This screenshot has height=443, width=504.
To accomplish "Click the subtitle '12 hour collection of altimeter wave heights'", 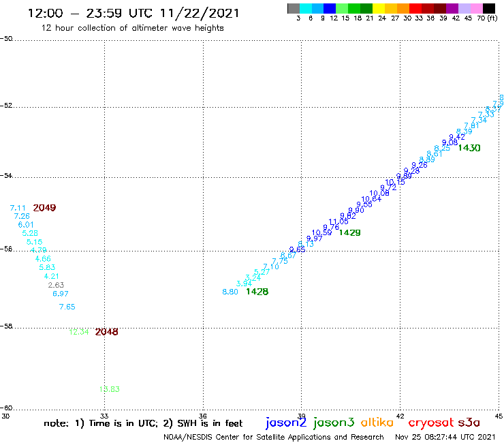I will 132,28.
